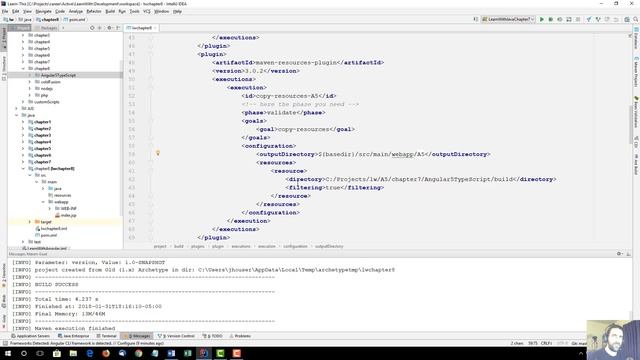Launch Chrome from the taskbar

coord(138,353)
